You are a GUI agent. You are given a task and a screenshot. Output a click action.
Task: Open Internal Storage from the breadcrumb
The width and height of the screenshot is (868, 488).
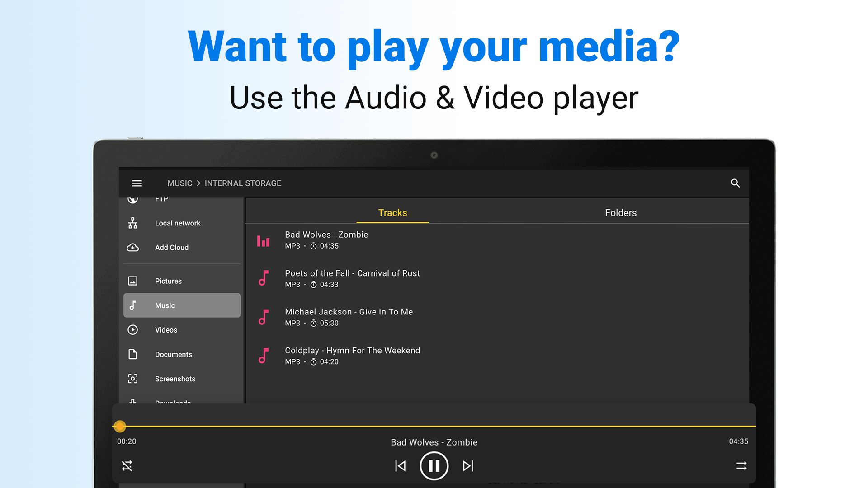243,183
